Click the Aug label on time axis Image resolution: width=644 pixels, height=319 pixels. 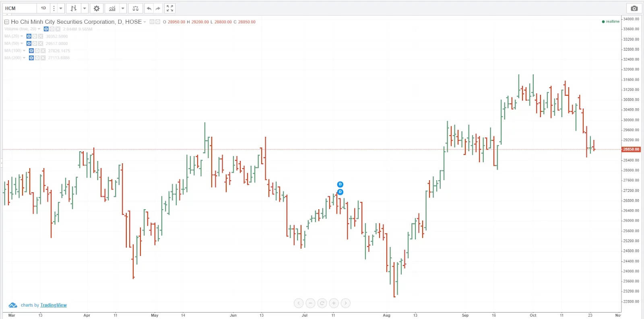click(386, 315)
